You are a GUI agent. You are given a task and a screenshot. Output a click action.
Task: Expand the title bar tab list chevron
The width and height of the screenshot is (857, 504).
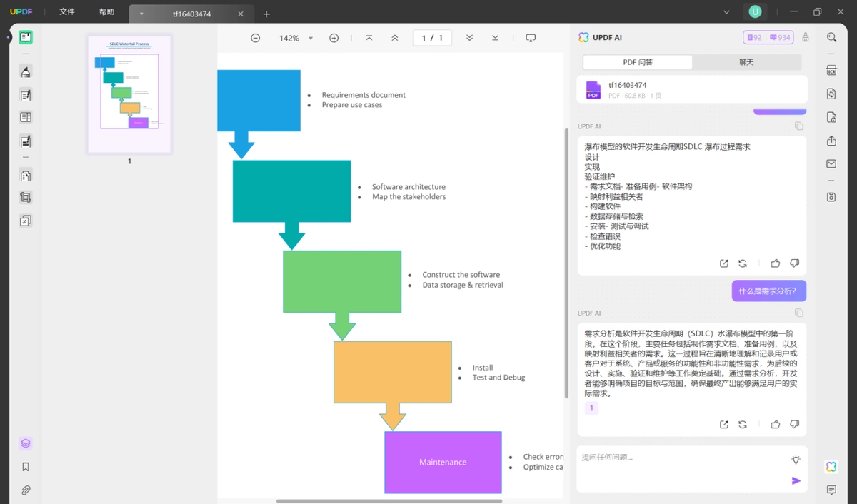pyautogui.click(x=726, y=12)
